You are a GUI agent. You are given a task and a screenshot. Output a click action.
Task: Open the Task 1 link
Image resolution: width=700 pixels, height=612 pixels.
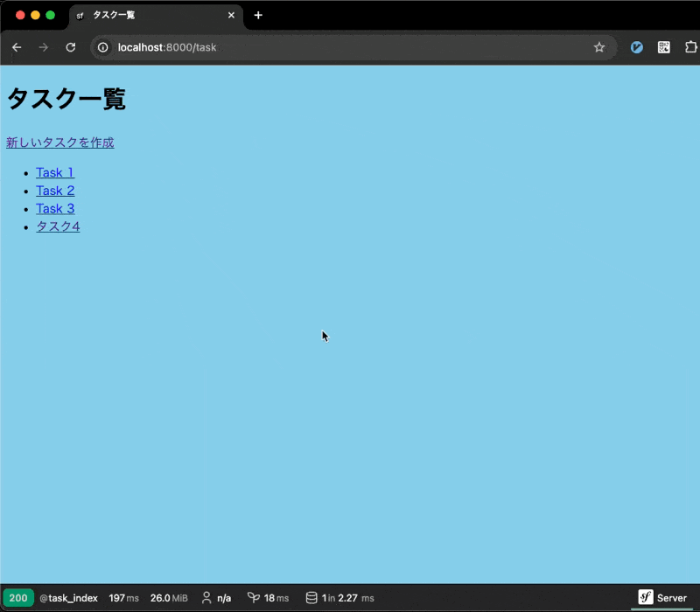click(x=54, y=172)
